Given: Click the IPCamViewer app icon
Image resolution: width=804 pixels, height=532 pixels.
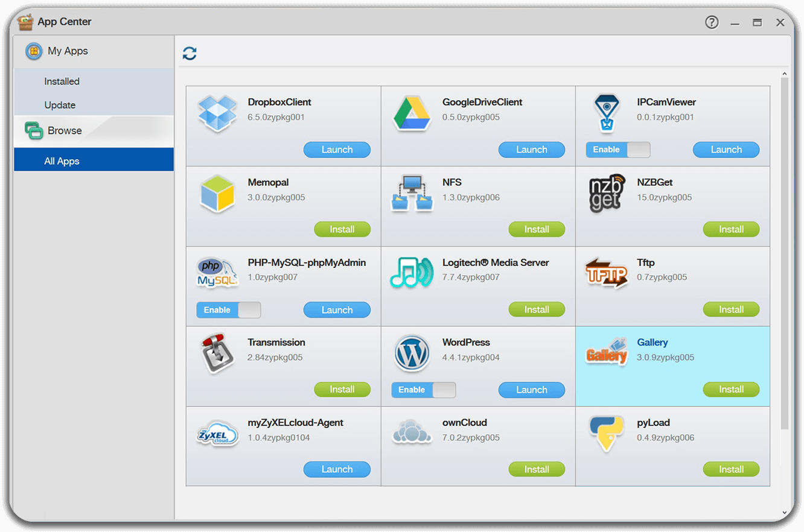Looking at the screenshot, I should [x=606, y=113].
